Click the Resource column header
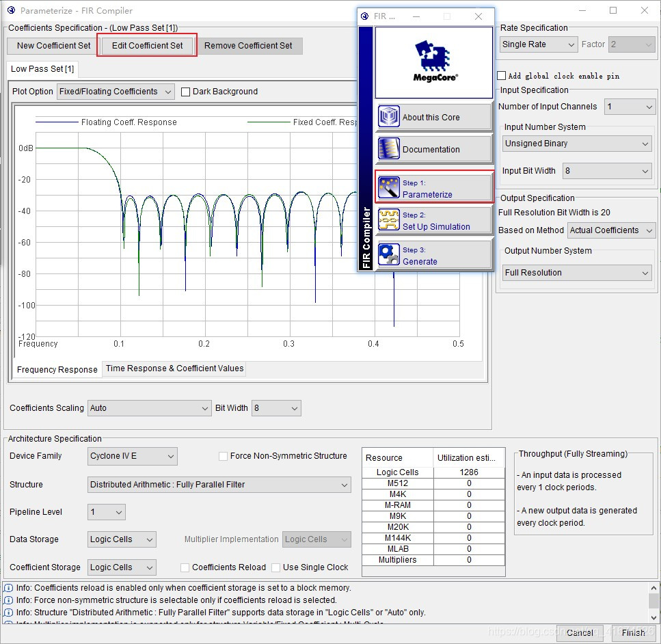 point(398,457)
